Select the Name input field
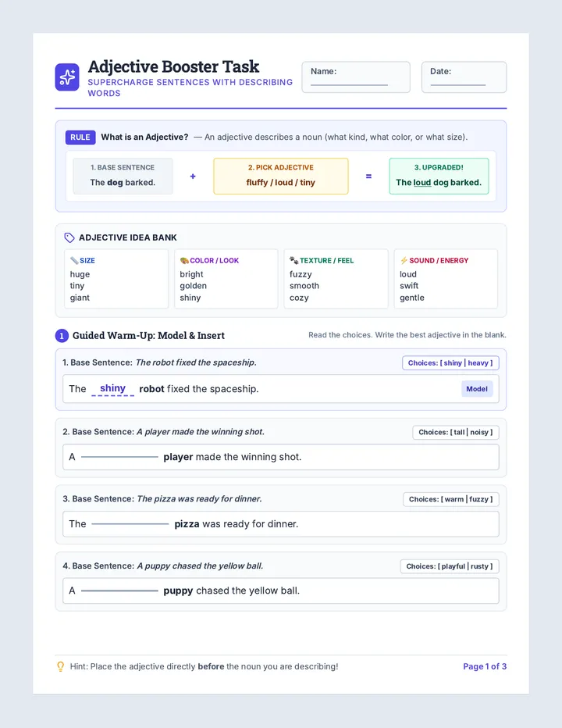562x728 pixels. (x=356, y=77)
